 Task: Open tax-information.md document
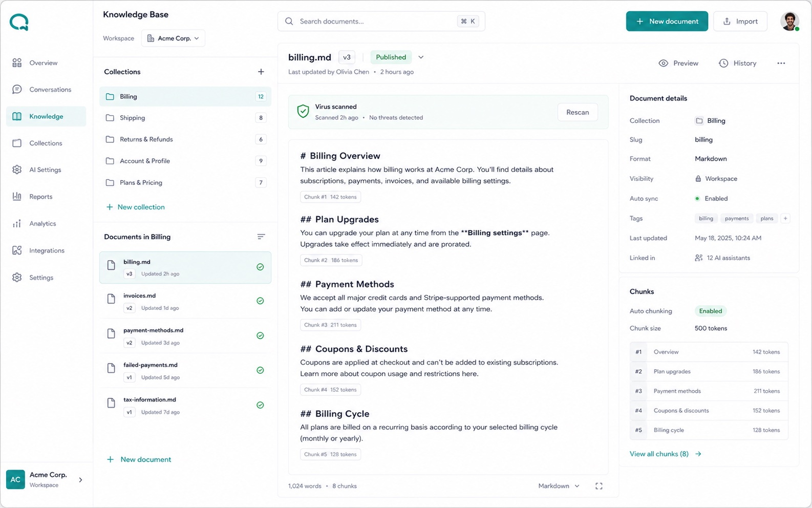tap(185, 406)
